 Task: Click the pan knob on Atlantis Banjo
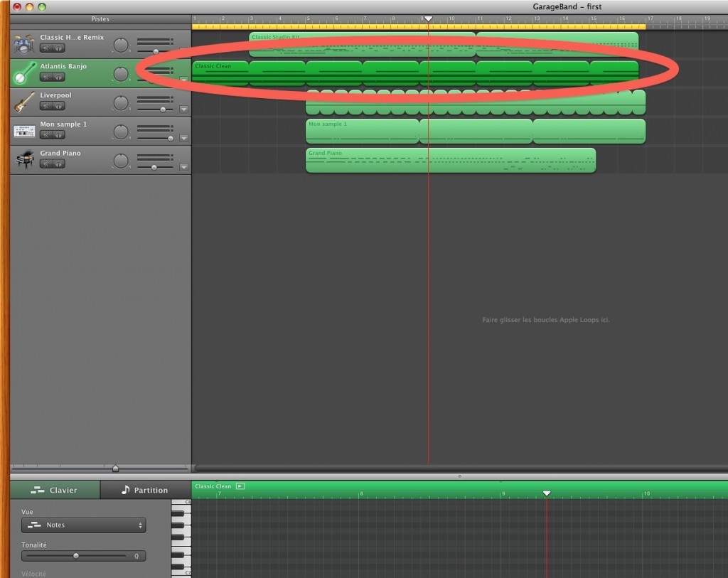pos(121,74)
